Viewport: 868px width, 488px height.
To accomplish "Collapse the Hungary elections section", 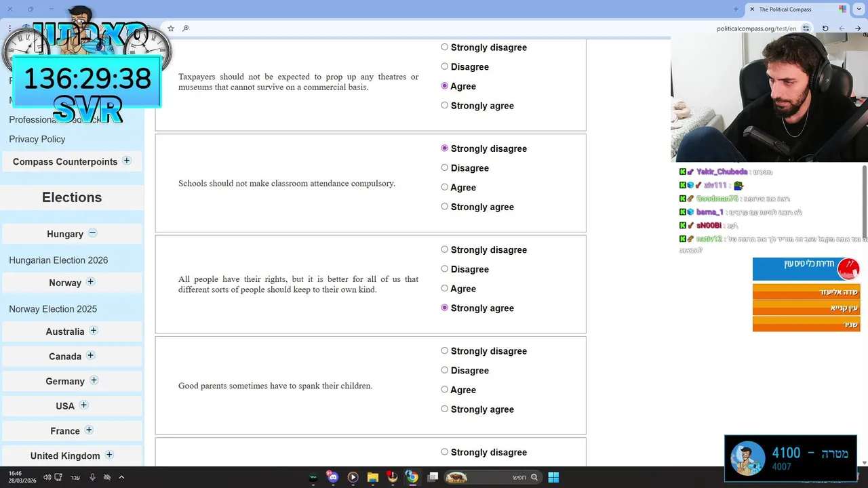I will [93, 233].
